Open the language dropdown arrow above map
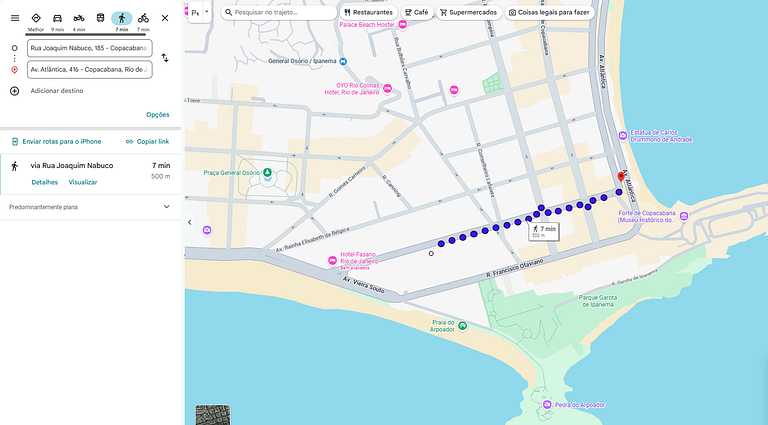This screenshot has height=425, width=768. (x=207, y=12)
